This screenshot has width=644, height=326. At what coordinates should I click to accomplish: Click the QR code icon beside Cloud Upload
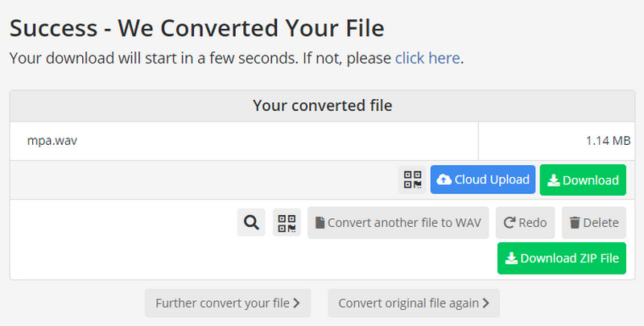pos(412,180)
